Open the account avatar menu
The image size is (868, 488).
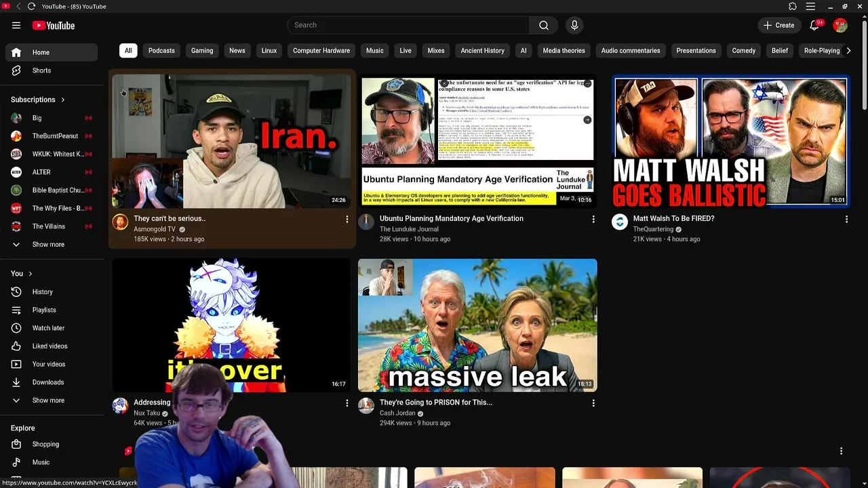click(x=840, y=25)
